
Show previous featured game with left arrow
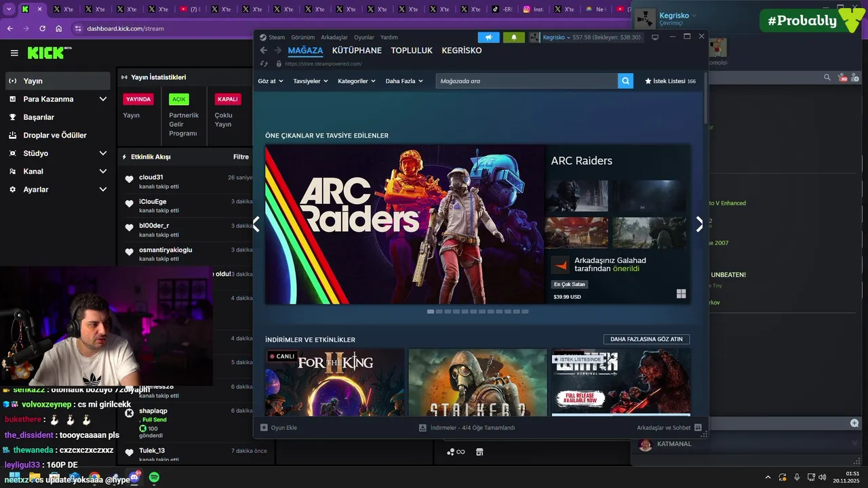click(256, 224)
